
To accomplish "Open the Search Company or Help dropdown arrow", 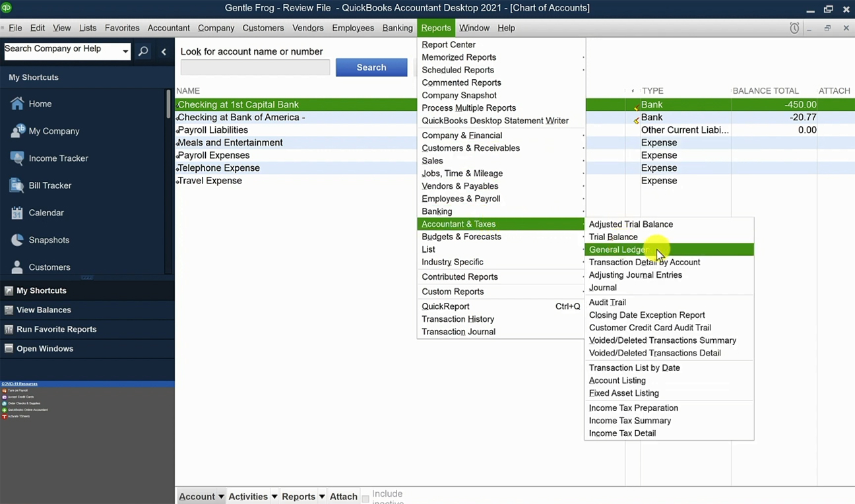I will 125,51.
